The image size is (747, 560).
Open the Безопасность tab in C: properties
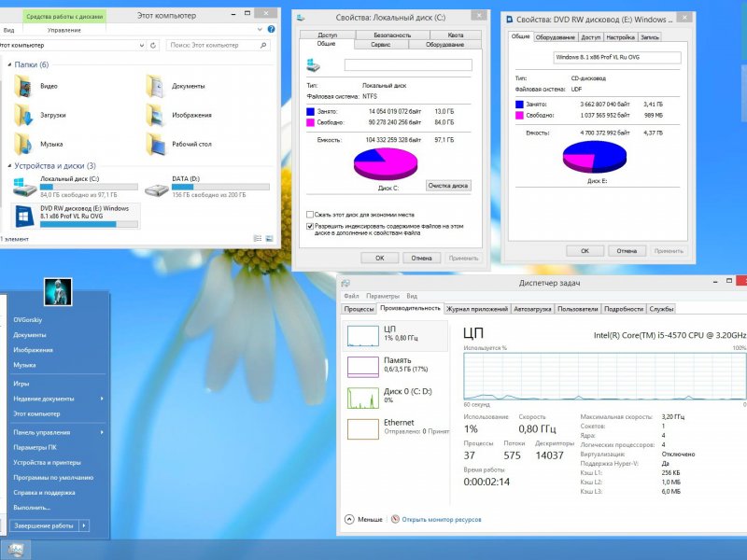[392, 35]
